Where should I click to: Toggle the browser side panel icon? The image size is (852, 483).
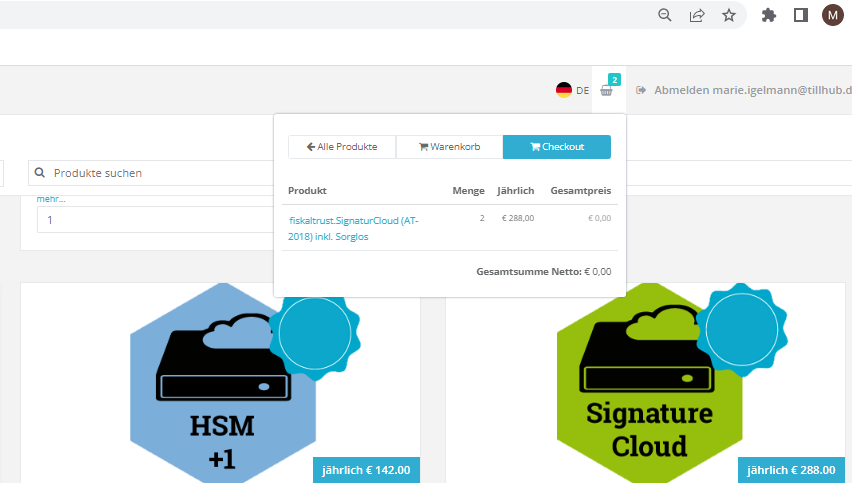[800, 15]
